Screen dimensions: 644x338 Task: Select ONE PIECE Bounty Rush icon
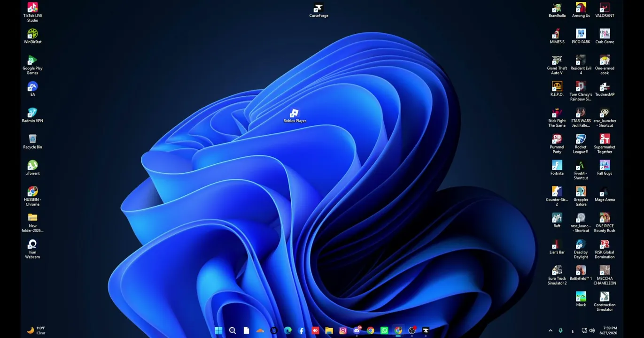pyautogui.click(x=605, y=223)
